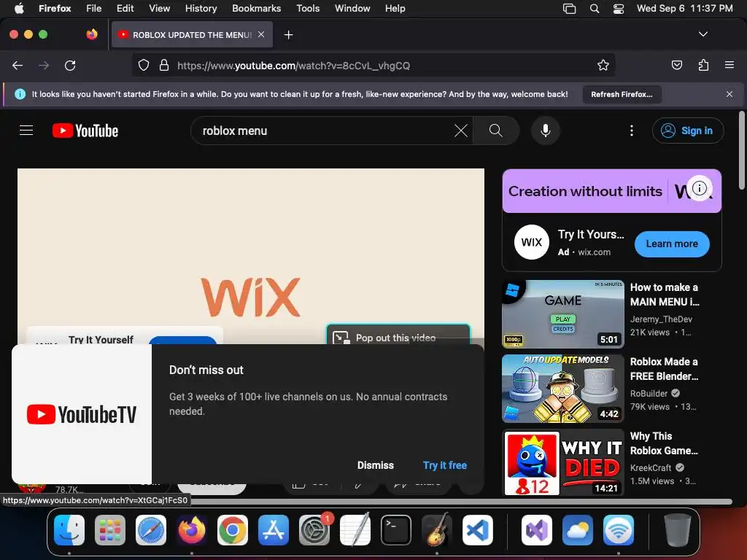
Task: Open the Trash in the Dock
Action: pyautogui.click(x=677, y=529)
